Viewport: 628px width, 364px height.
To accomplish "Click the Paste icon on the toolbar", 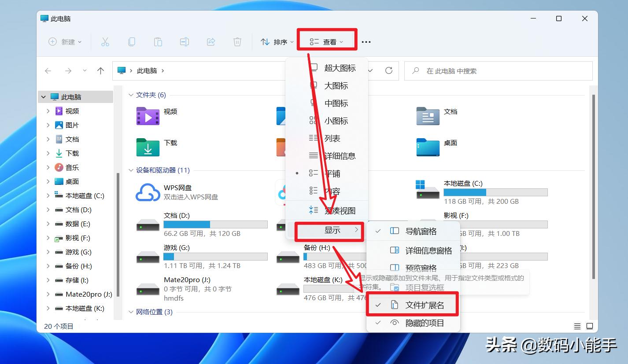I will point(158,41).
